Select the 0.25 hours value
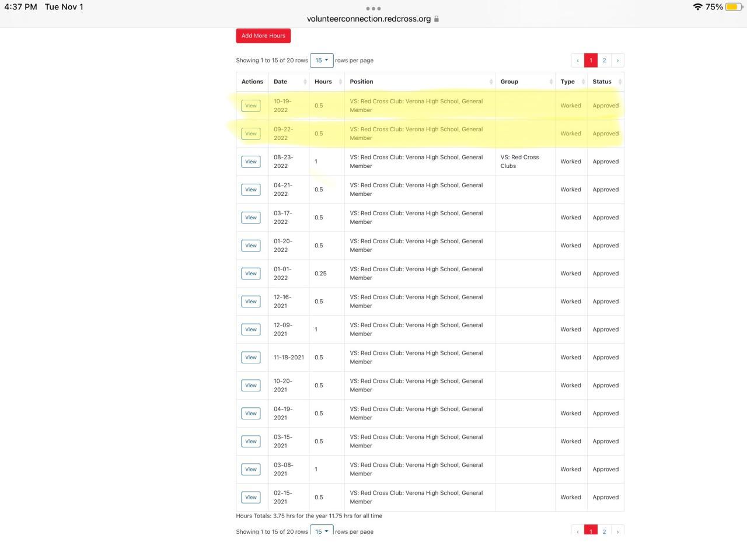The width and height of the screenshot is (747, 560). (x=320, y=274)
